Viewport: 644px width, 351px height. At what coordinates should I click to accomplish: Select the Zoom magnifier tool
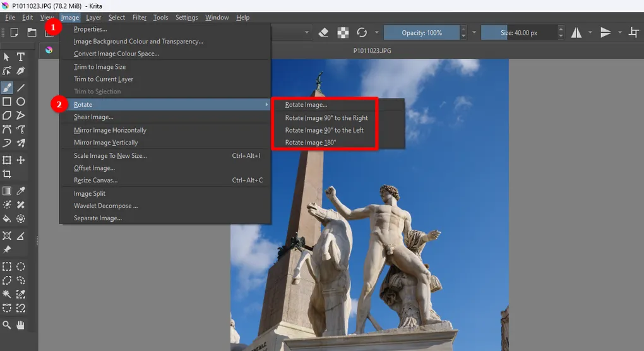pos(7,324)
